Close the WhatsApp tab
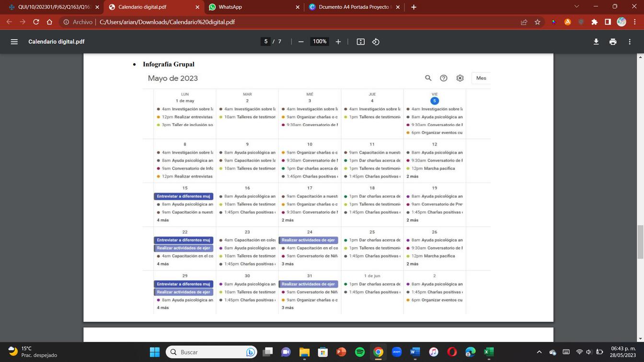Image resolution: width=644 pixels, height=362 pixels. coord(298,7)
